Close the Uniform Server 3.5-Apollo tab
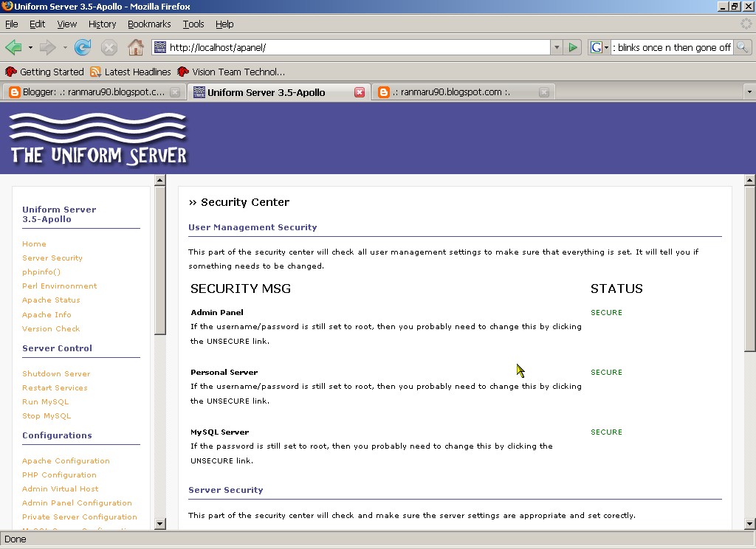 point(360,92)
